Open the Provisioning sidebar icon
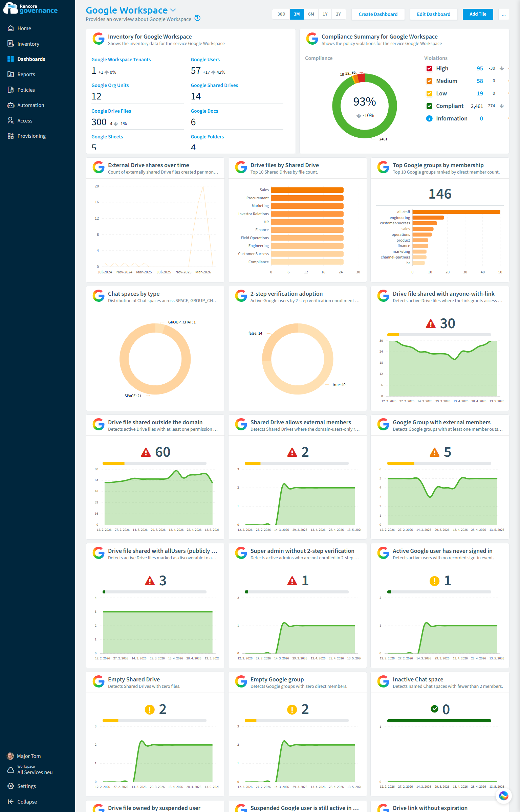The width and height of the screenshot is (520, 812). 11,136
